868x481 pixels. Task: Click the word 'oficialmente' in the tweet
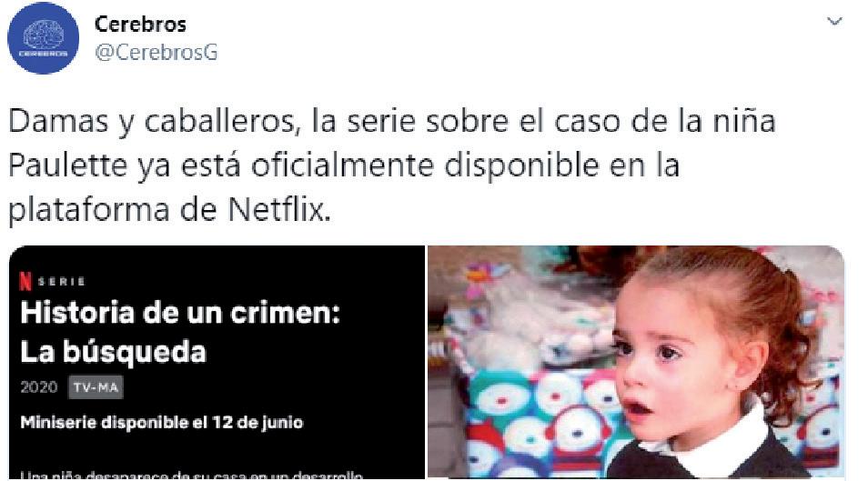pos(341,165)
